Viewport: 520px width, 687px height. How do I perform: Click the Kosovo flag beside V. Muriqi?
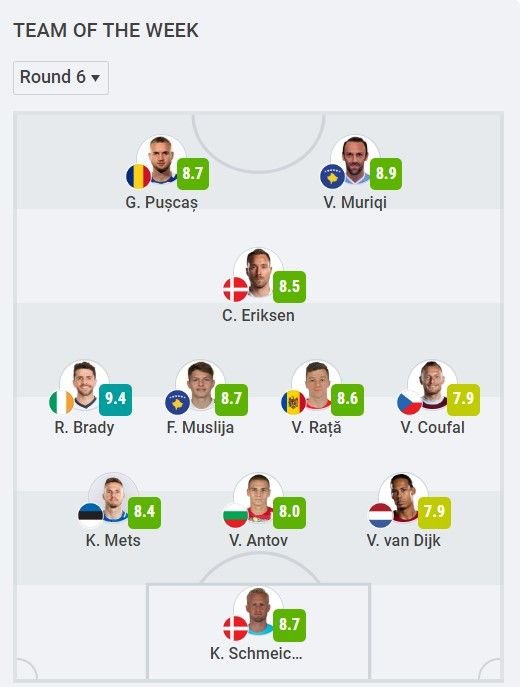[x=333, y=177]
